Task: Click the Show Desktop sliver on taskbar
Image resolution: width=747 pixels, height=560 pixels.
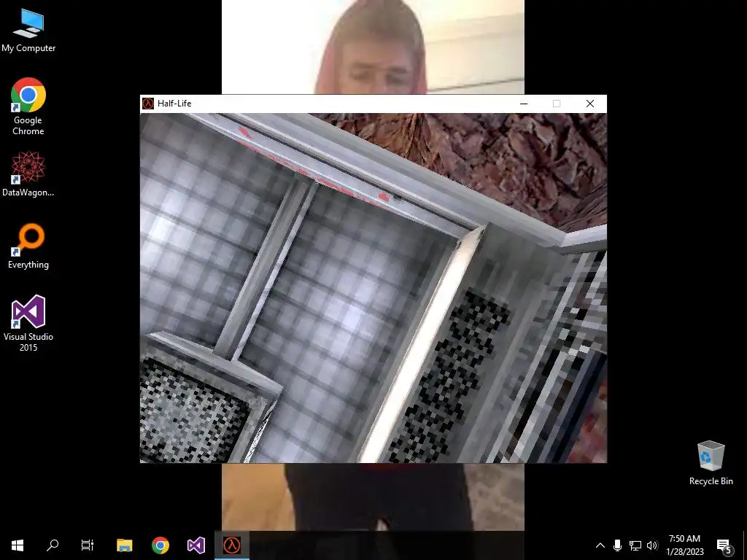Action: 745,545
